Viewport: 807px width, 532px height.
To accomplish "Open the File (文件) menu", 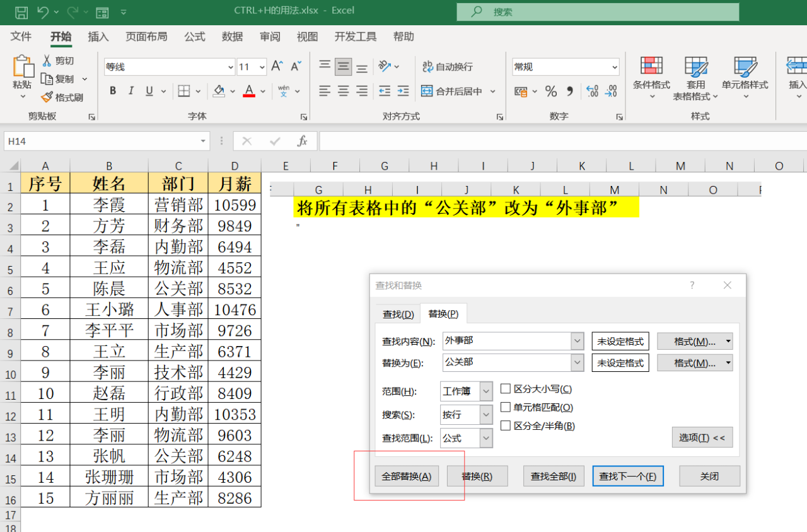I will 21,37.
